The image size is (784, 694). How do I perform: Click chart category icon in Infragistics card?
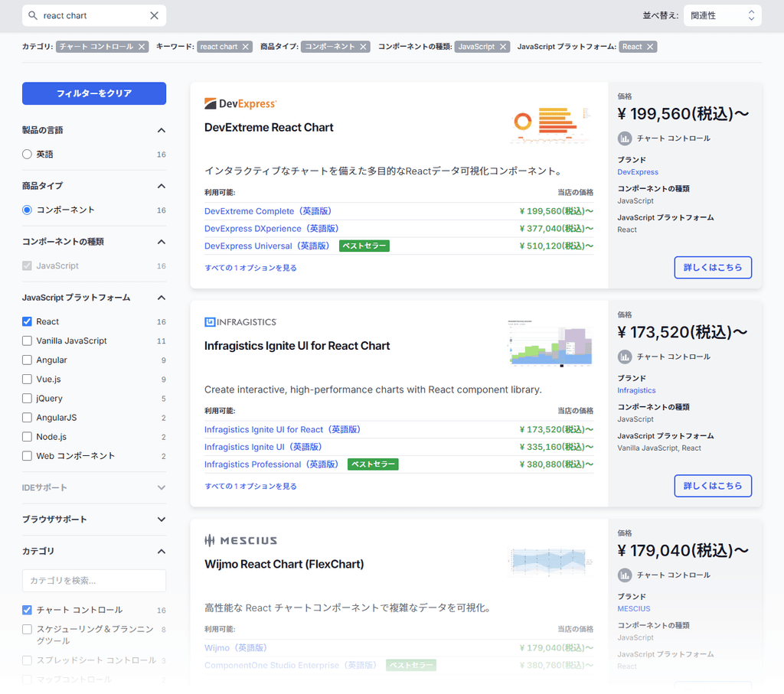click(x=625, y=357)
